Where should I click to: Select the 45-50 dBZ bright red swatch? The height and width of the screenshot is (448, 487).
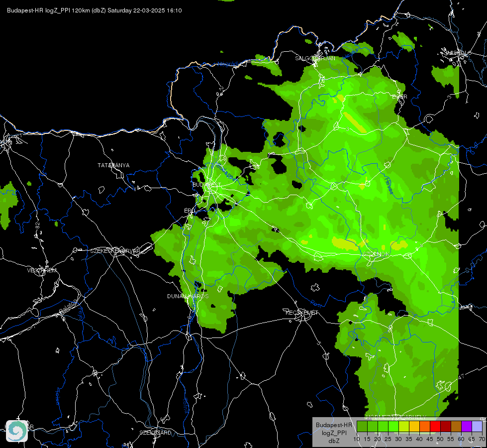click(x=435, y=426)
